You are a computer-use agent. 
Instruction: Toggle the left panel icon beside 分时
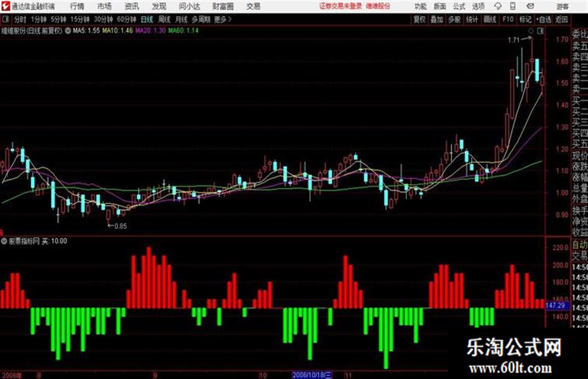pyautogui.click(x=5, y=19)
